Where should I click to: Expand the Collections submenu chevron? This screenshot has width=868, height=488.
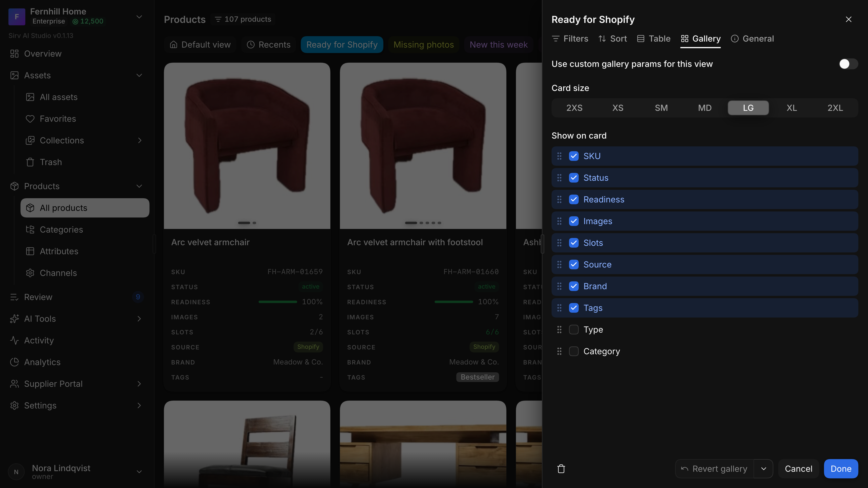tap(139, 140)
